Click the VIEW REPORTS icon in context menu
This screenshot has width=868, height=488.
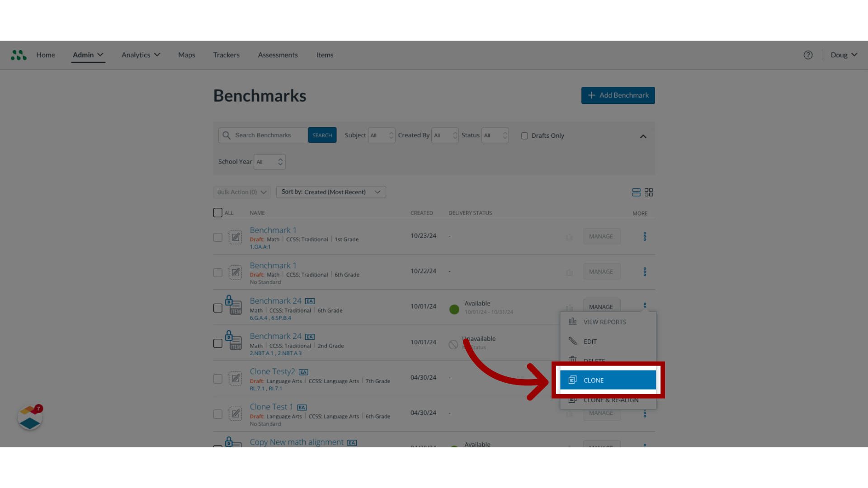tap(573, 321)
